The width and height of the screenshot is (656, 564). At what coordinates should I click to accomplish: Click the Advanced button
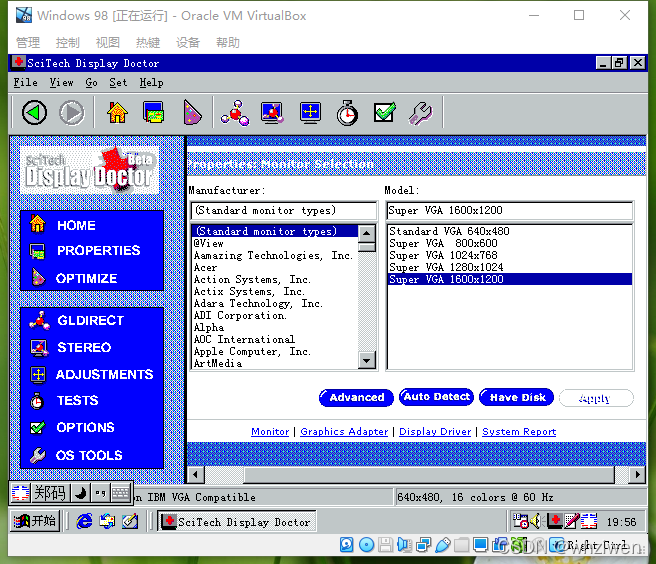tap(356, 397)
